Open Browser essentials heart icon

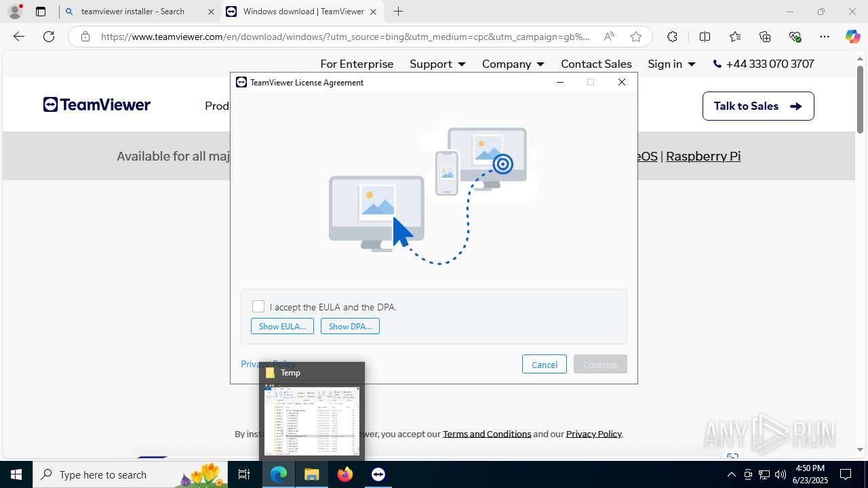pos(795,37)
